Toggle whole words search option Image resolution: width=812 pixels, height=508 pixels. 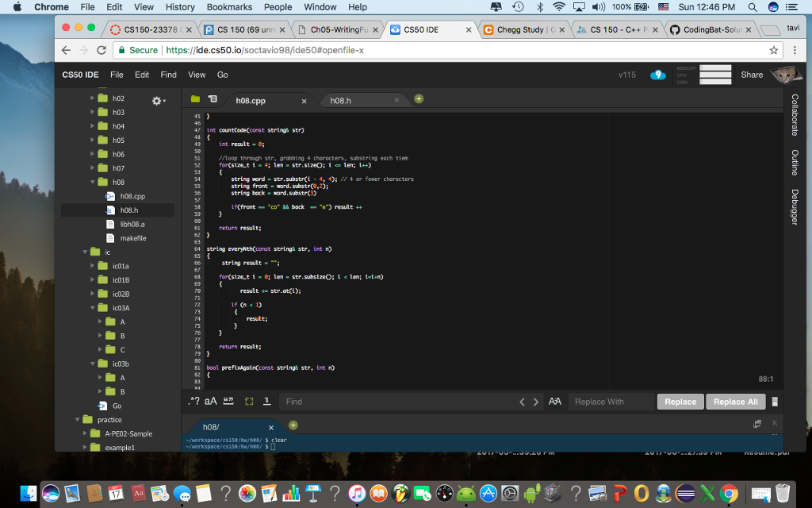(228, 401)
